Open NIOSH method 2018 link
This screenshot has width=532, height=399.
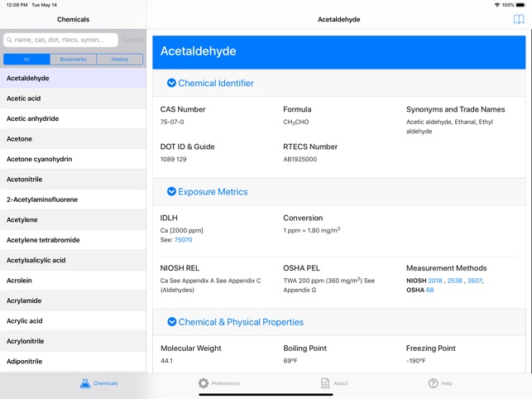click(x=435, y=281)
